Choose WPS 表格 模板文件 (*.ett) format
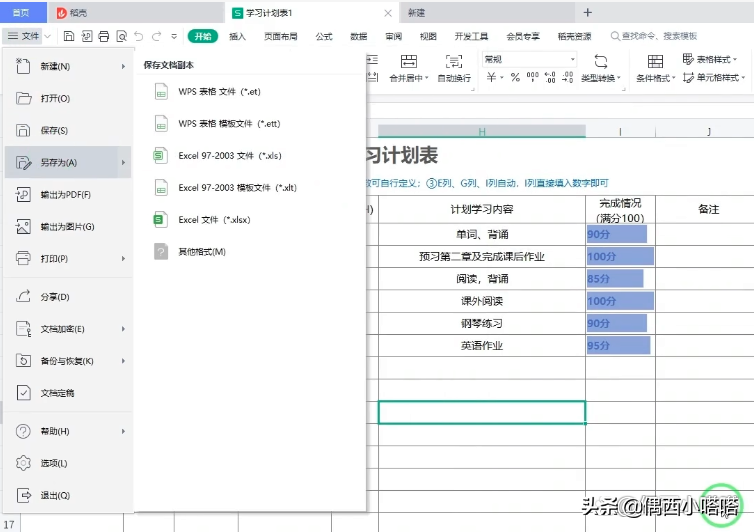 [x=229, y=124]
